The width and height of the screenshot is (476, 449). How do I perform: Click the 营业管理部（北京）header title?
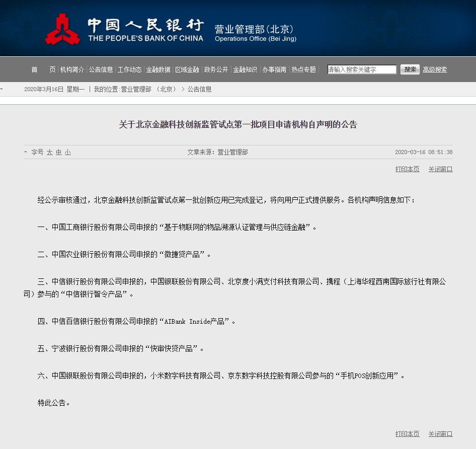(254, 30)
